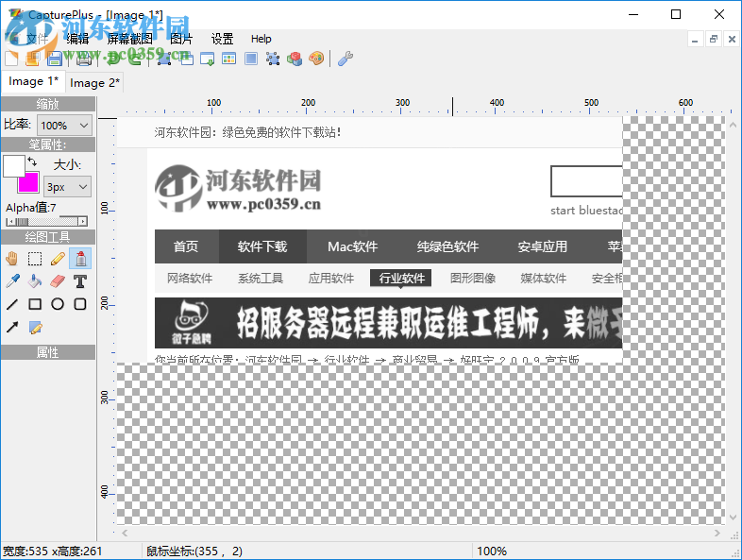Open the 编辑 menu
The image size is (742, 560).
coord(77,39)
